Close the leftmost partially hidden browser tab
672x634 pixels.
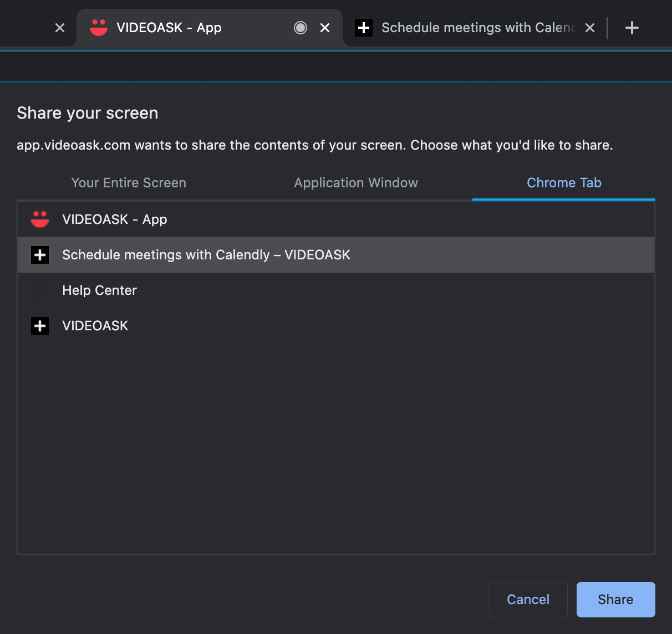point(60,28)
